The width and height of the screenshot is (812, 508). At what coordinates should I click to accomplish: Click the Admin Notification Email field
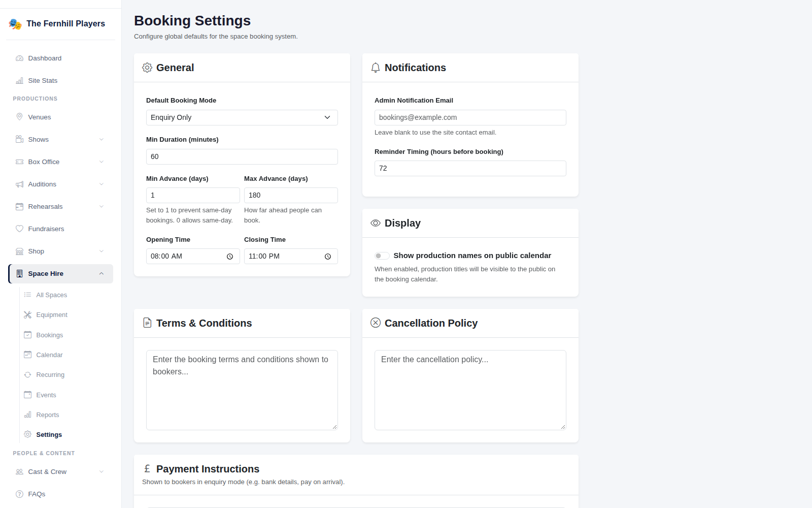tap(470, 117)
